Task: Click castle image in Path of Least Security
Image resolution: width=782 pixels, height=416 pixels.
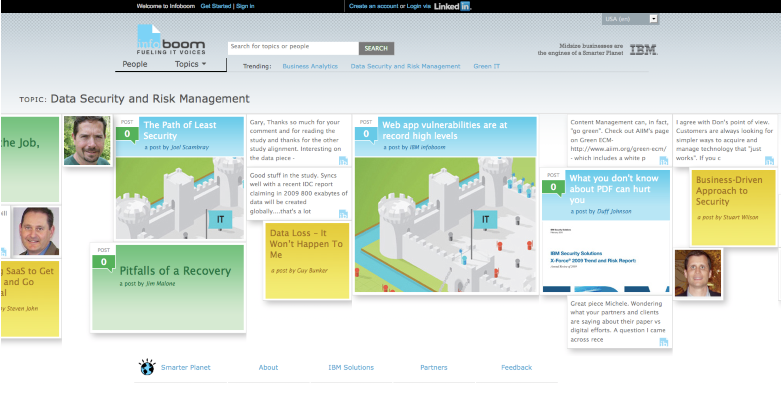Action: (180, 199)
